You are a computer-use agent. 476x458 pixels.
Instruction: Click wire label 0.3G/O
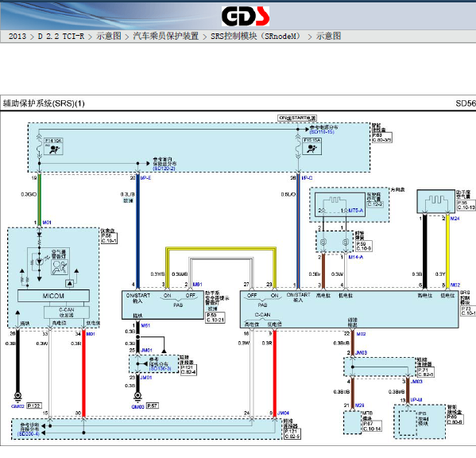click(x=29, y=194)
